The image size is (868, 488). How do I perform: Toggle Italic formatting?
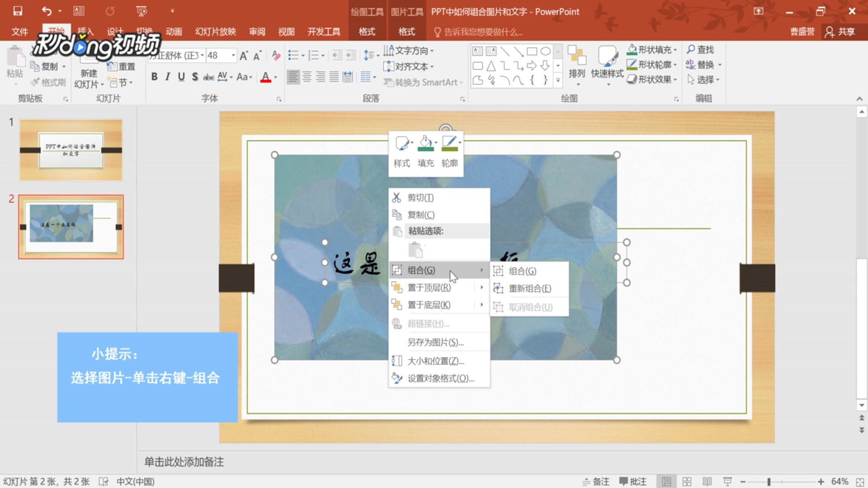pyautogui.click(x=168, y=77)
